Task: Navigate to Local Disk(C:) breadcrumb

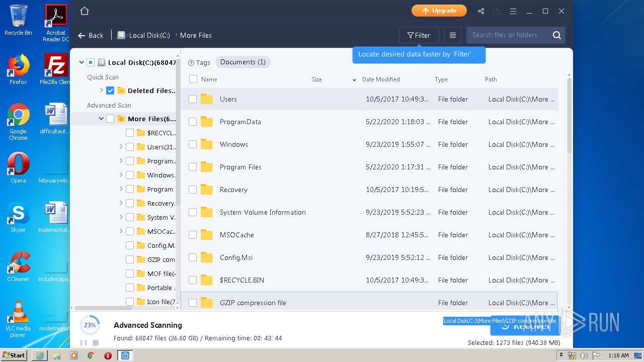Action: (x=149, y=35)
